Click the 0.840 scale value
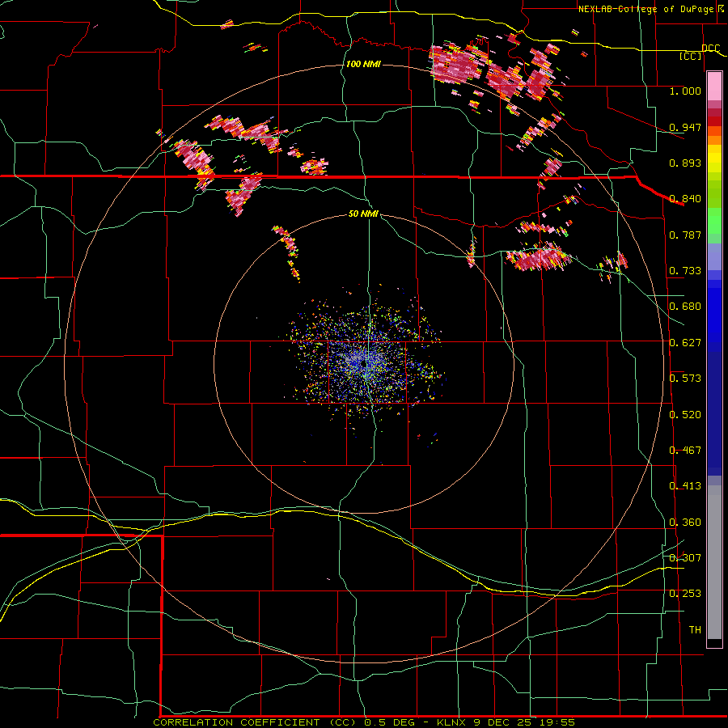728x728 pixels. click(x=685, y=199)
